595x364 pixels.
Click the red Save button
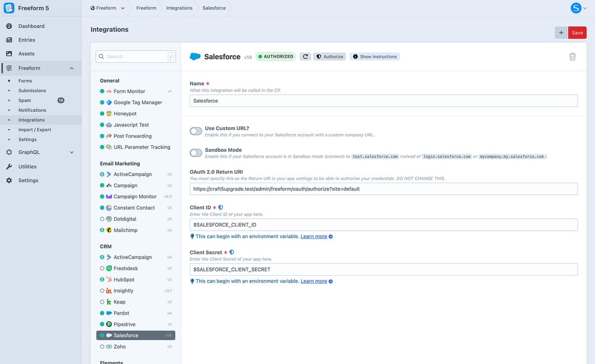(x=577, y=33)
